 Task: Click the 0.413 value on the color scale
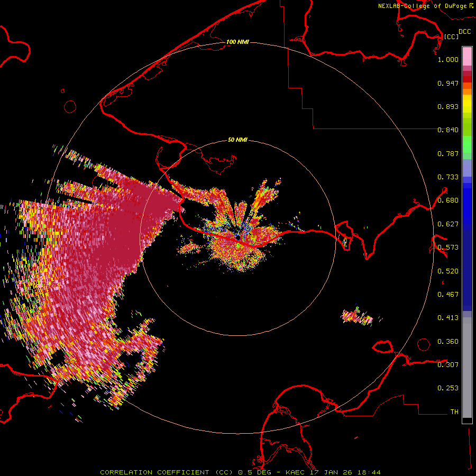448,318
